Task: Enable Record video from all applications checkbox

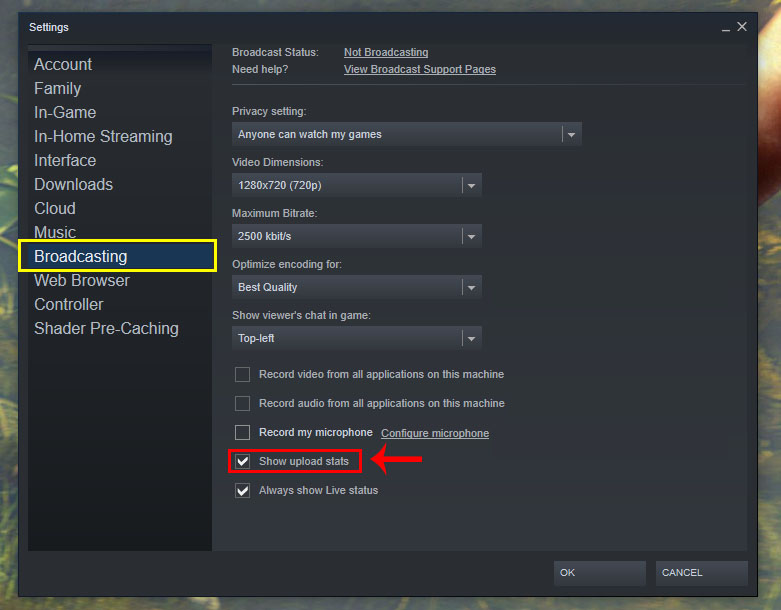Action: pos(243,374)
